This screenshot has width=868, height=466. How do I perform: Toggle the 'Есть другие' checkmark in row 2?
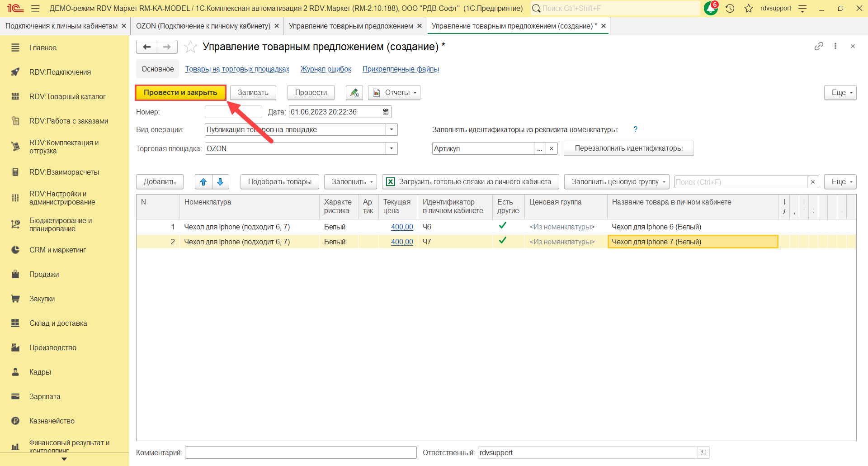[502, 241]
